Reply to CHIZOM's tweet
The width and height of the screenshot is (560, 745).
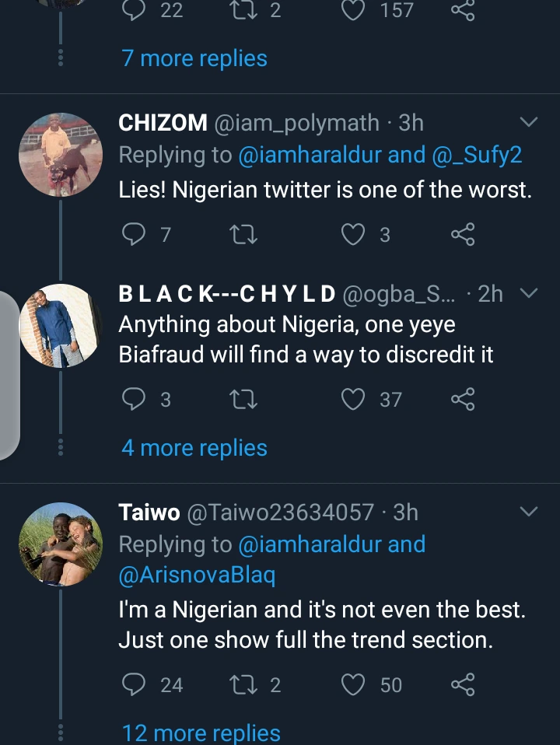[x=135, y=234]
